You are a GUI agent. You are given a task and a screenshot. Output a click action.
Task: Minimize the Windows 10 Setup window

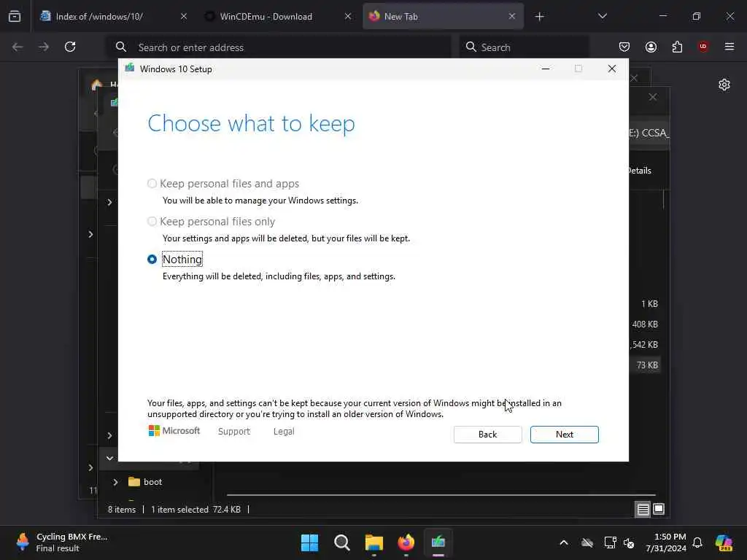pos(546,69)
